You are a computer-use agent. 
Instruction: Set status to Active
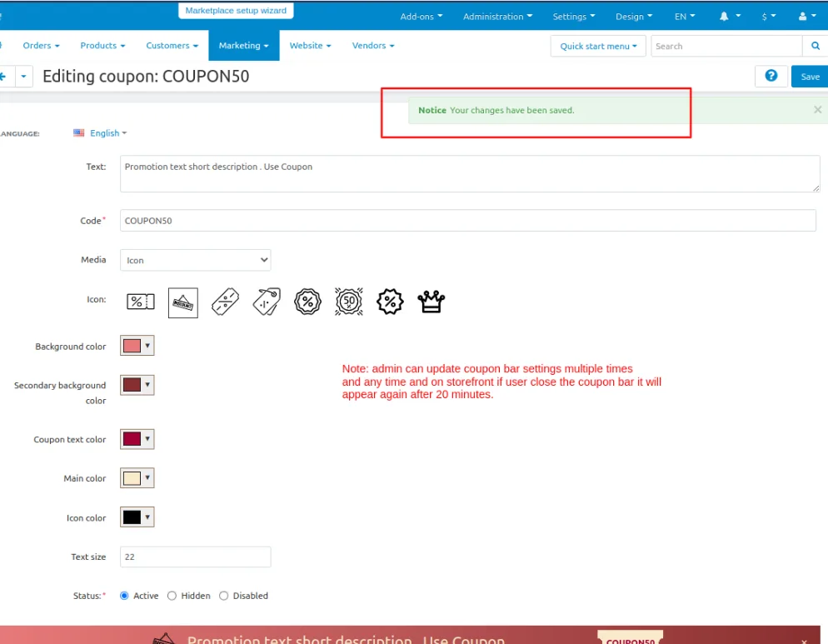(x=124, y=596)
